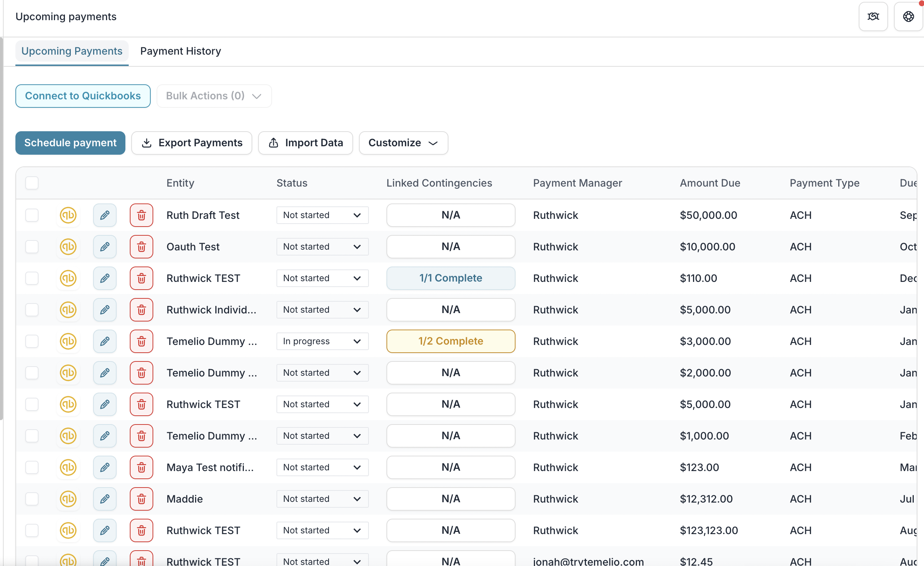This screenshot has width=924, height=566.
Task: Click the Export Payments button
Action: [x=192, y=143]
